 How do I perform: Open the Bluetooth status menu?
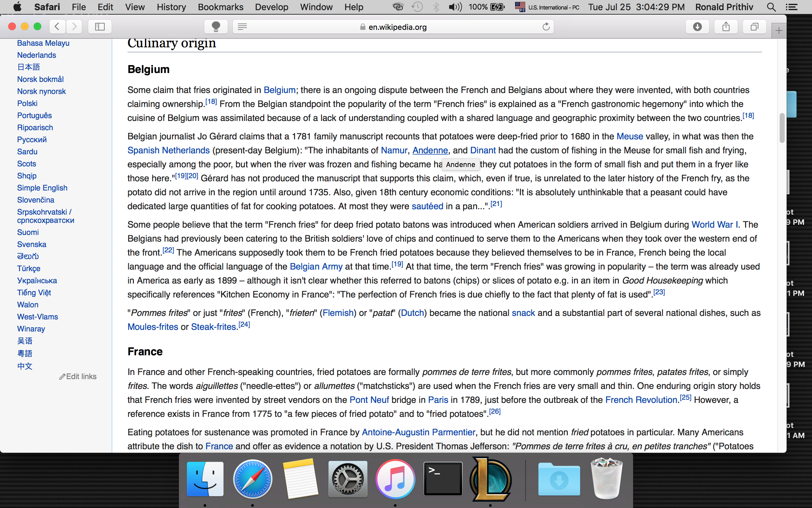(436, 7)
